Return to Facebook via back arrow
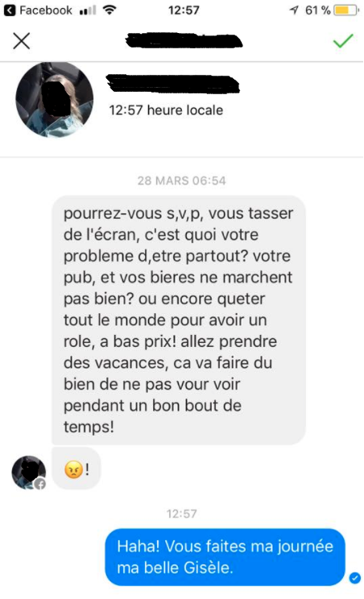This screenshot has height=599, width=364. 10,10
